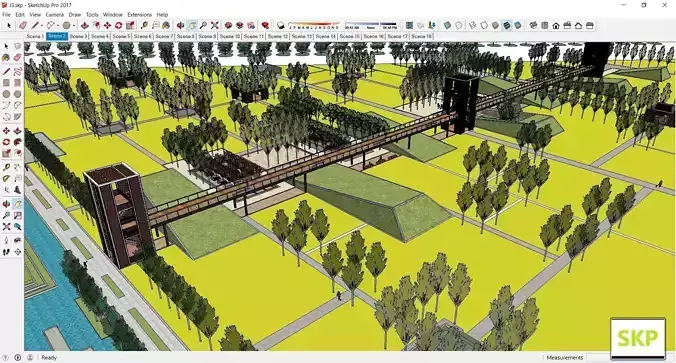This screenshot has height=363, width=676.
Task: Click Zoom Extents in the top toolbar
Action: (214, 25)
